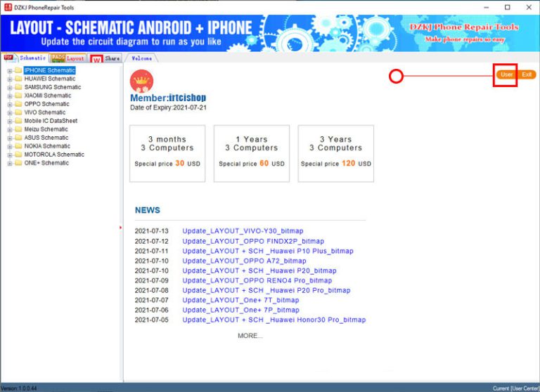Click the HUAWEI Schematic folder icon
The height and width of the screenshot is (392, 540).
18,79
